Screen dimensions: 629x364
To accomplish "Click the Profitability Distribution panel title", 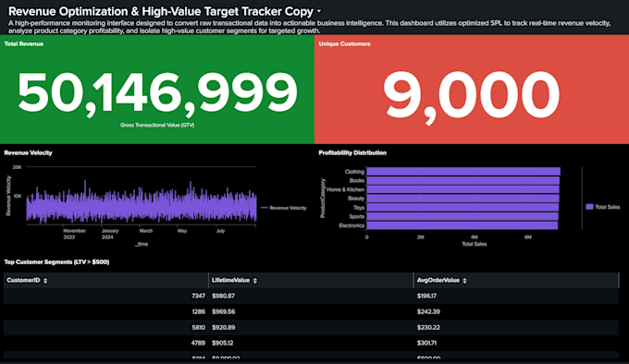I will (x=352, y=152).
